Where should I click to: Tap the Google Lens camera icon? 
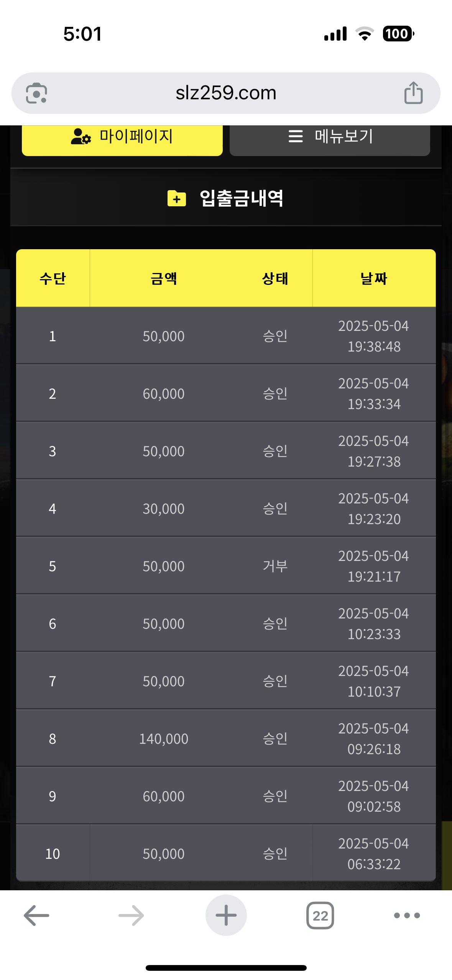pos(36,93)
